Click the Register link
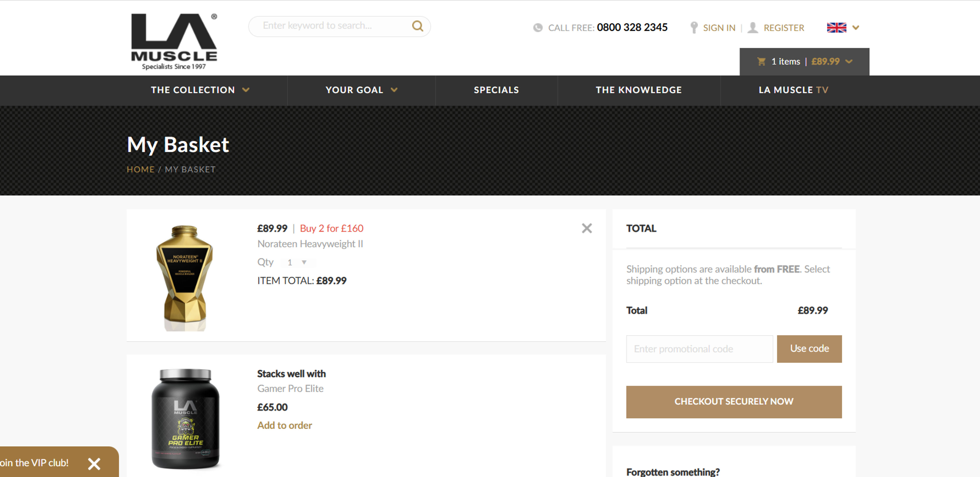The height and width of the screenshot is (477, 980). [784, 28]
